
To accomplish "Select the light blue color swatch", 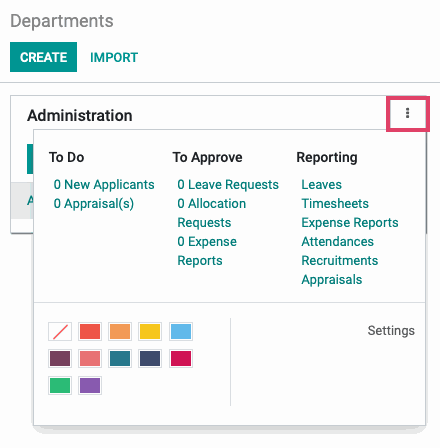I will coord(181,331).
